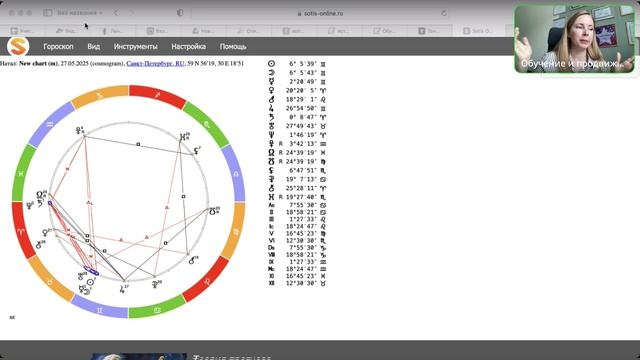
Task: Open the Помощь menu
Action: pos(233,47)
